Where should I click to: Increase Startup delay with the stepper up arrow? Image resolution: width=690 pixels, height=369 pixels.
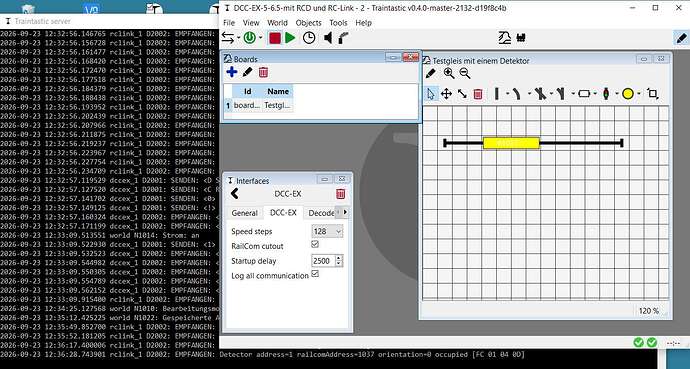coord(338,258)
